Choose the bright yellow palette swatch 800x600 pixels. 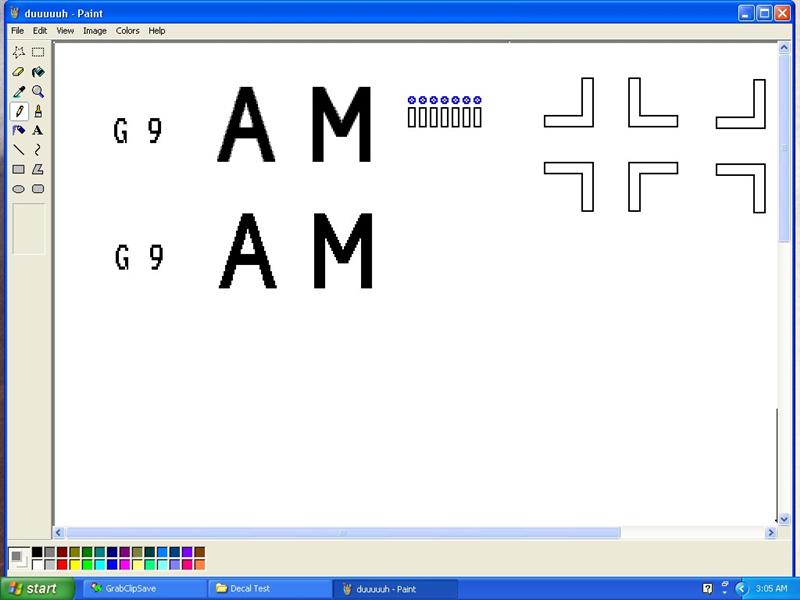tap(75, 565)
